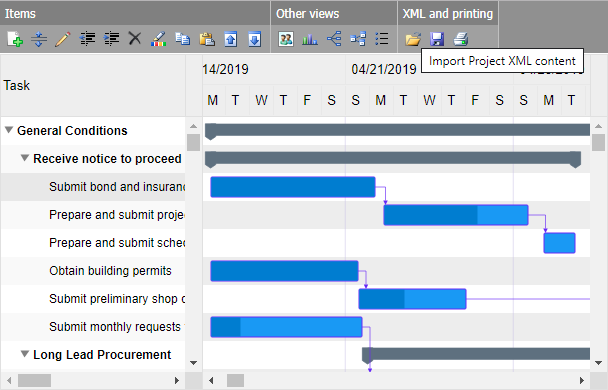
Task: Collapse the Long Lead Procurement group
Action: (25, 354)
